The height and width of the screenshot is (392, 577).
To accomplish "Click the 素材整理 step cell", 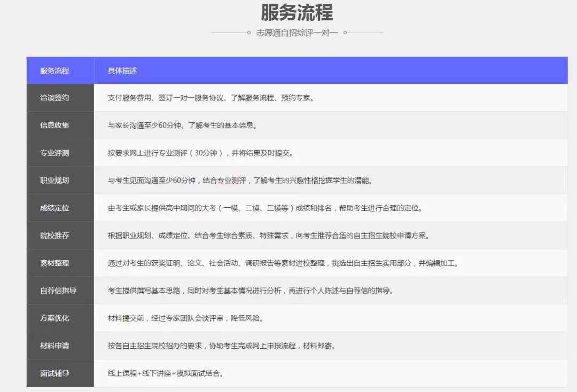I will [x=54, y=263].
